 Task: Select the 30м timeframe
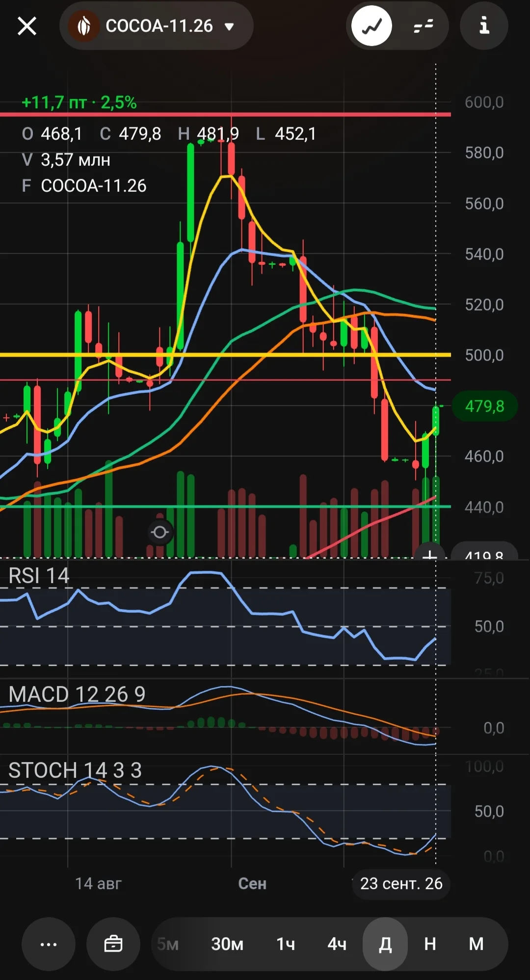(227, 944)
